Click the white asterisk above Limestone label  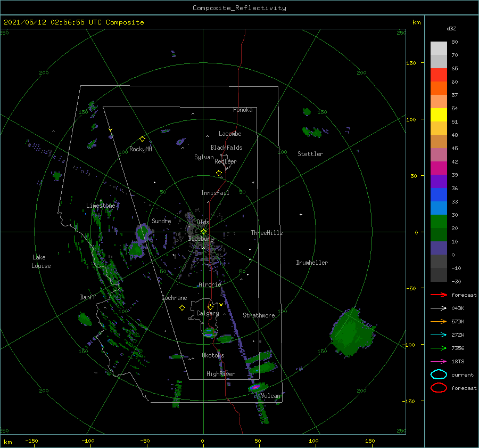tap(101, 201)
